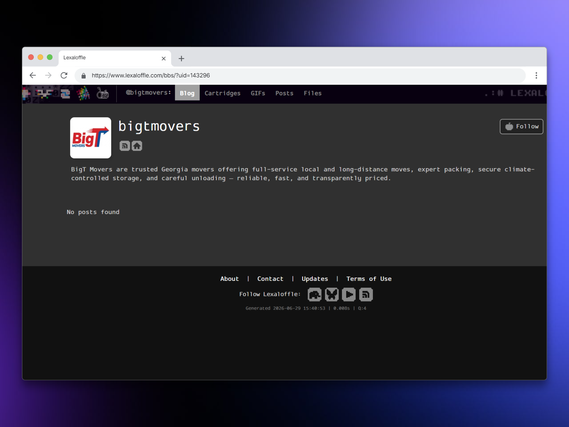Open the Files tab
The image size is (569, 427).
[312, 93]
